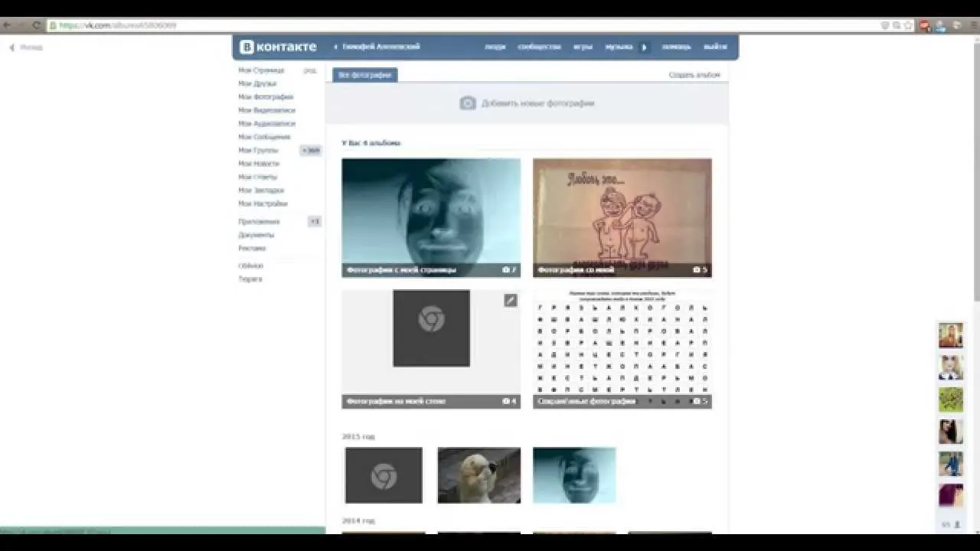Open the Фотографии на моей стене album
This screenshot has width=980, height=551.
[x=431, y=349]
